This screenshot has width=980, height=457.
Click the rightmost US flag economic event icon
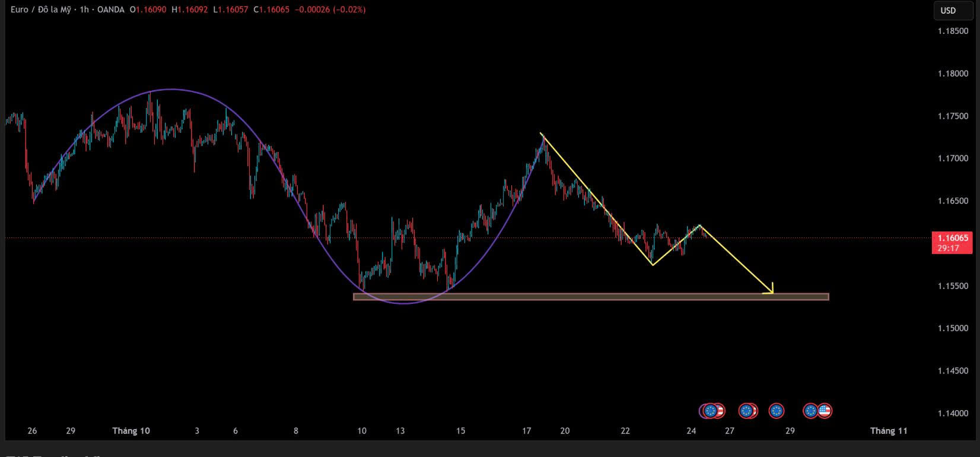coord(825,411)
